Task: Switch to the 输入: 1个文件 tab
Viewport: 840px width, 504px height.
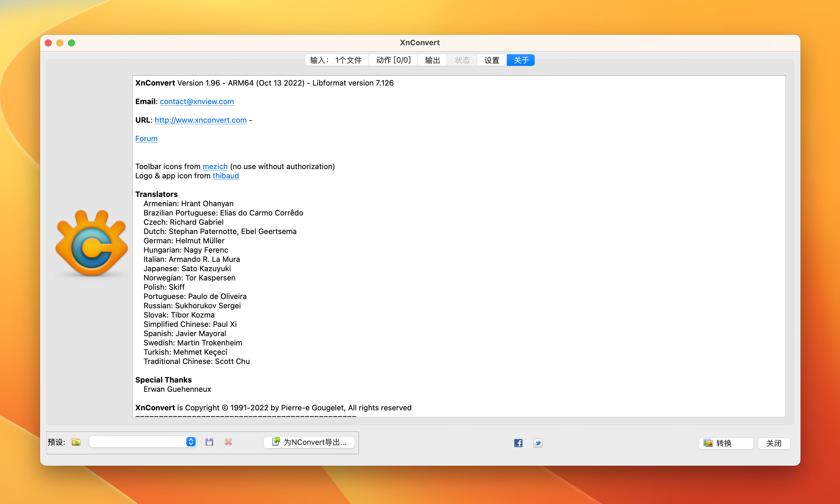Action: click(x=336, y=60)
